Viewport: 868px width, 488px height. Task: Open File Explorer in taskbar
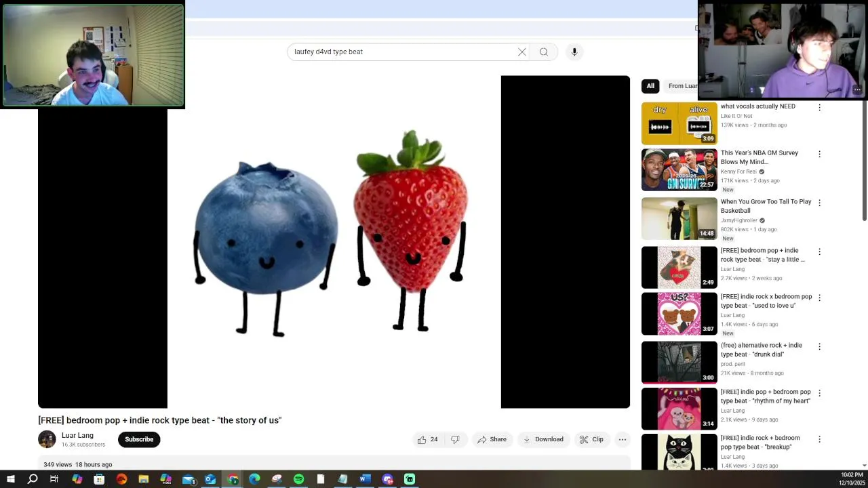click(x=144, y=479)
